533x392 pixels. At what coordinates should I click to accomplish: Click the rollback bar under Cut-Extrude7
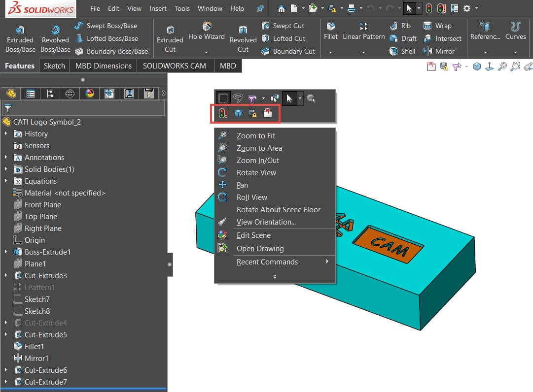point(84,389)
